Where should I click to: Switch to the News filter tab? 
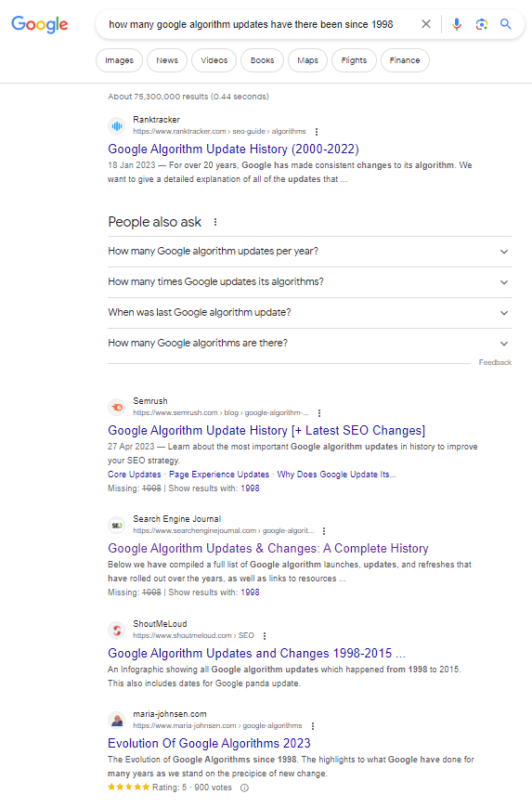click(167, 60)
